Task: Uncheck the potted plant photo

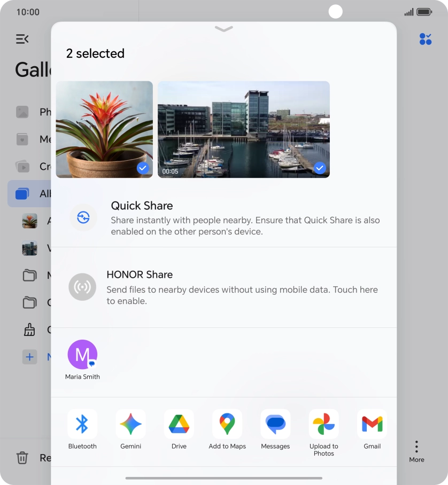Action: (142, 168)
